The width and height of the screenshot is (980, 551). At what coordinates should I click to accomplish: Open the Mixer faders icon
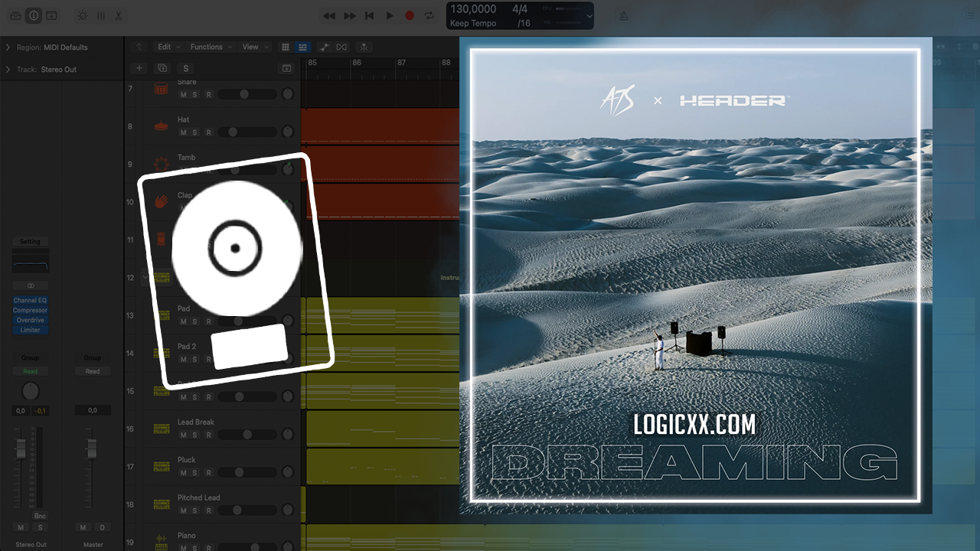100,15
